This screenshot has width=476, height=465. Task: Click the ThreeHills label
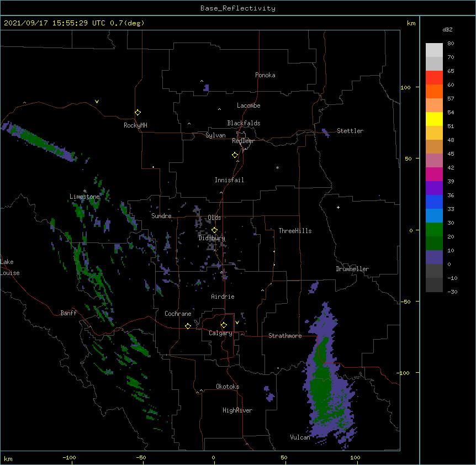tap(295, 231)
